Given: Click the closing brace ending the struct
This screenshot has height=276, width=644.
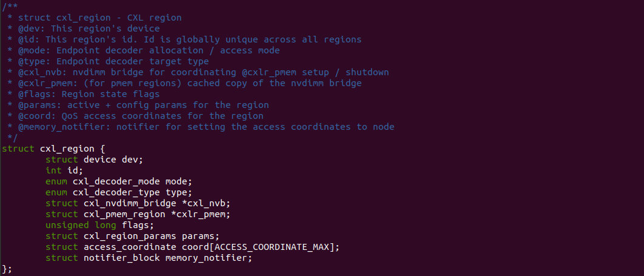Looking at the screenshot, I should (5, 269).
